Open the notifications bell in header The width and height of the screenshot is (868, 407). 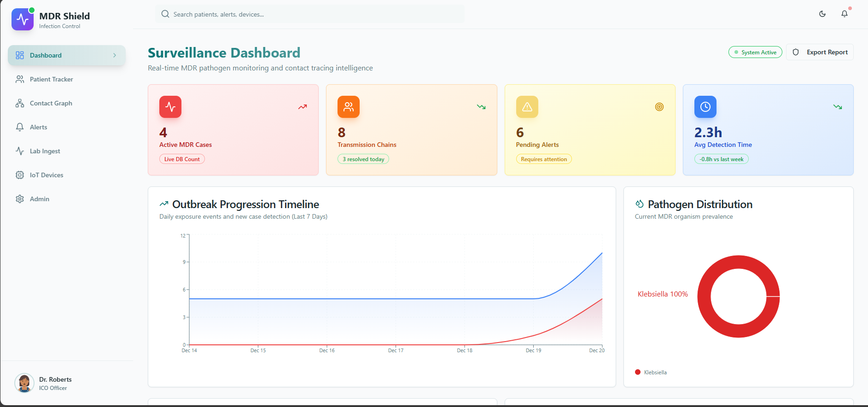click(845, 14)
